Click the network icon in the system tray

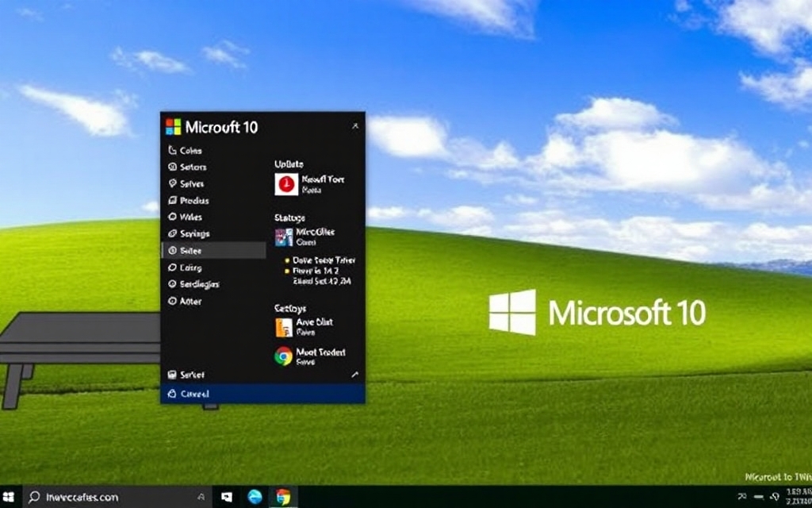pos(741,497)
